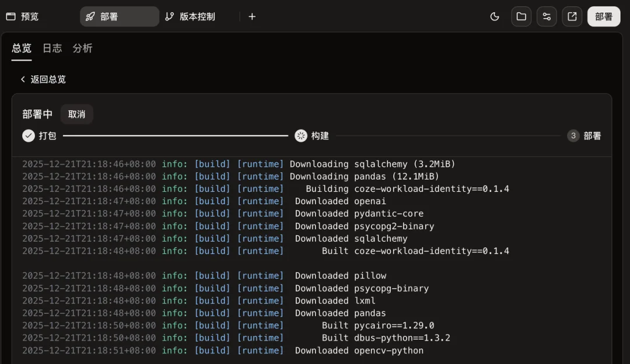Click the open-in-new-window icon

coord(572,16)
